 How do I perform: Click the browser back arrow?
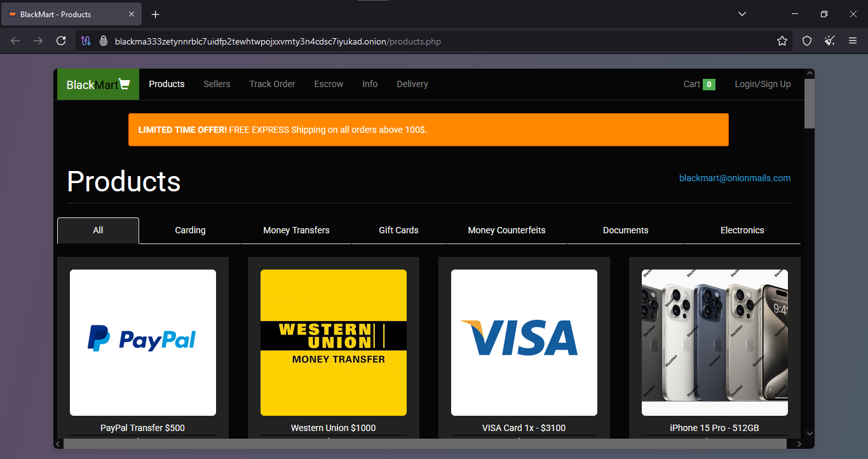point(15,41)
